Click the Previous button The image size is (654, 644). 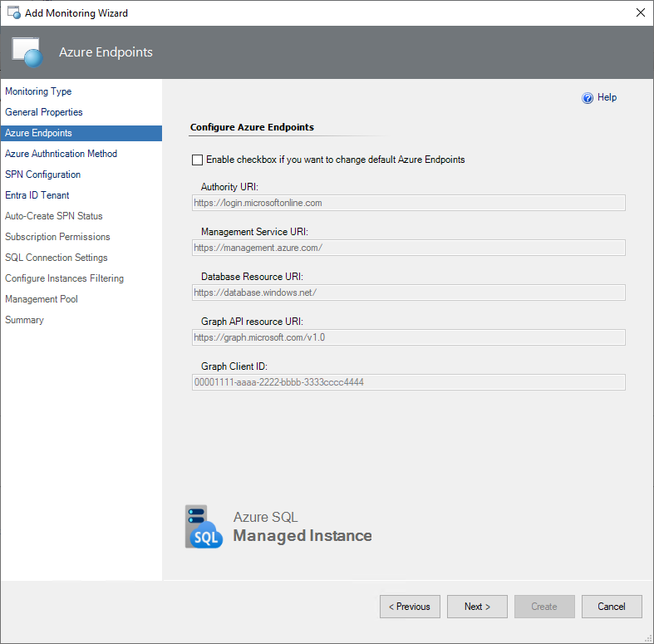coord(410,607)
